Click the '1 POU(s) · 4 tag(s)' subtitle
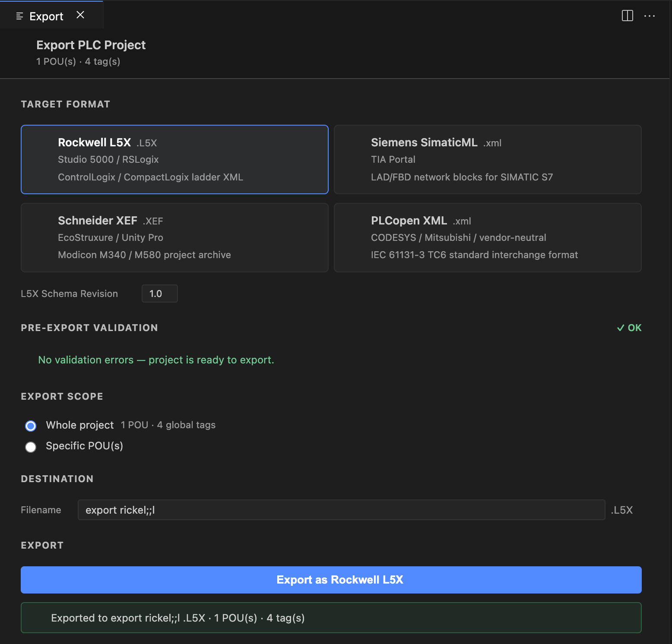The height and width of the screenshot is (644, 672). pyautogui.click(x=78, y=61)
